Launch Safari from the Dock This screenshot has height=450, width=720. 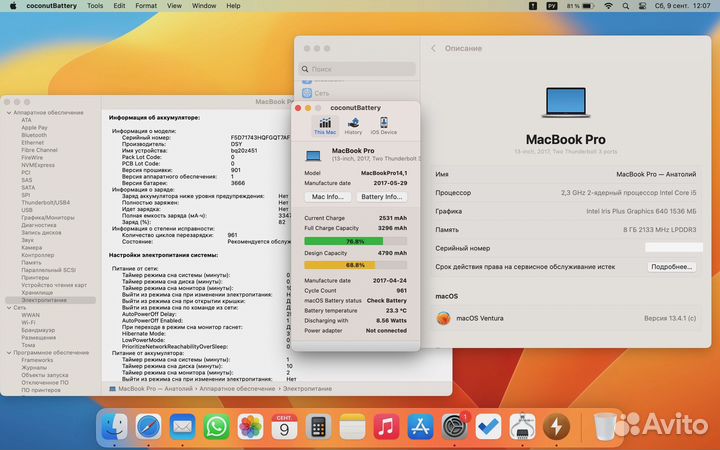coord(148,427)
